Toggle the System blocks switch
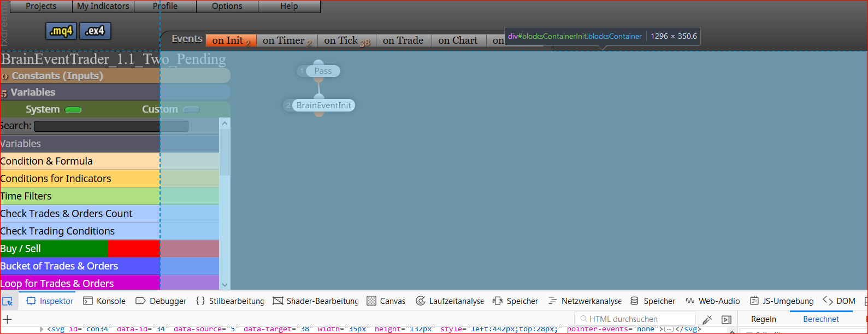868x334 pixels. point(73,110)
